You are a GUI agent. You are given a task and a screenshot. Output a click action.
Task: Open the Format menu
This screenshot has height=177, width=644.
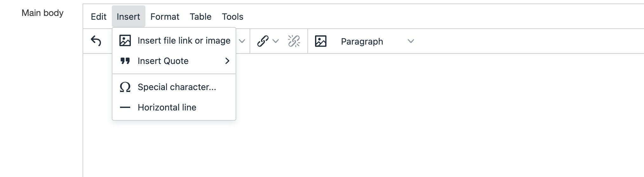[165, 17]
